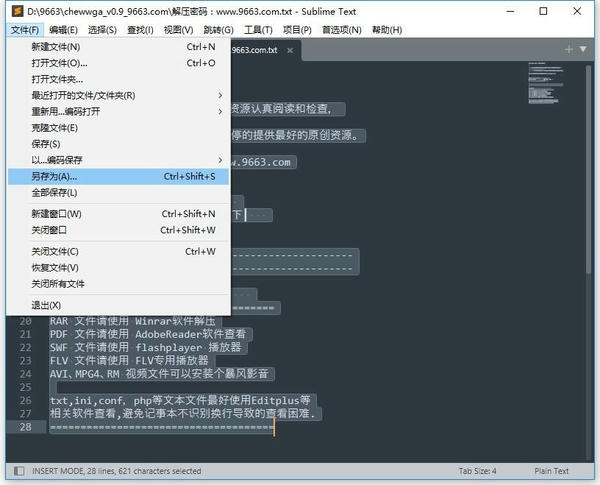This screenshot has width=600, height=485.
Task: Choose 新建文件(N) from the File menu
Action: (x=118, y=47)
